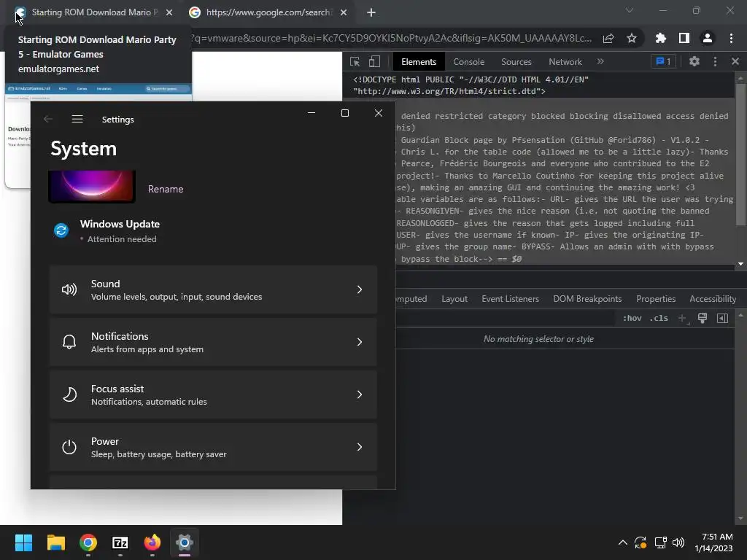Close the Google search tab
The image size is (747, 560).
click(x=344, y=12)
